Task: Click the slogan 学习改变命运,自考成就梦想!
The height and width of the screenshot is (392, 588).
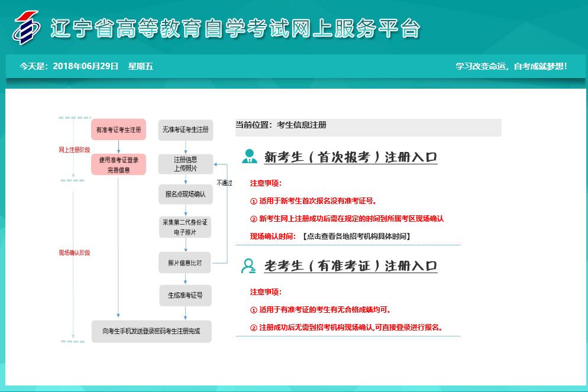Action: (x=511, y=66)
